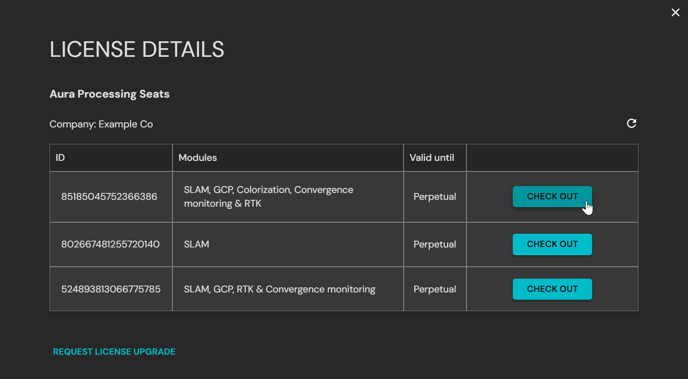Click the SLAM modules cell

pyautogui.click(x=288, y=244)
